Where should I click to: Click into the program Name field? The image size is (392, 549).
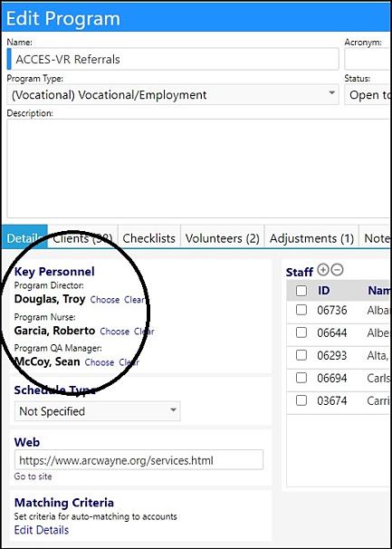173,59
